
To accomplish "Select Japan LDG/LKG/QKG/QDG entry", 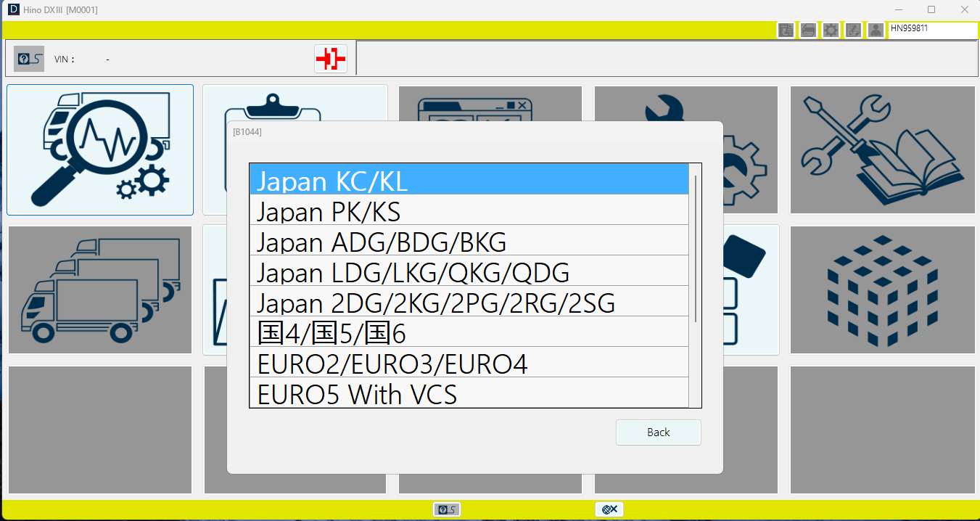I will coord(469,271).
